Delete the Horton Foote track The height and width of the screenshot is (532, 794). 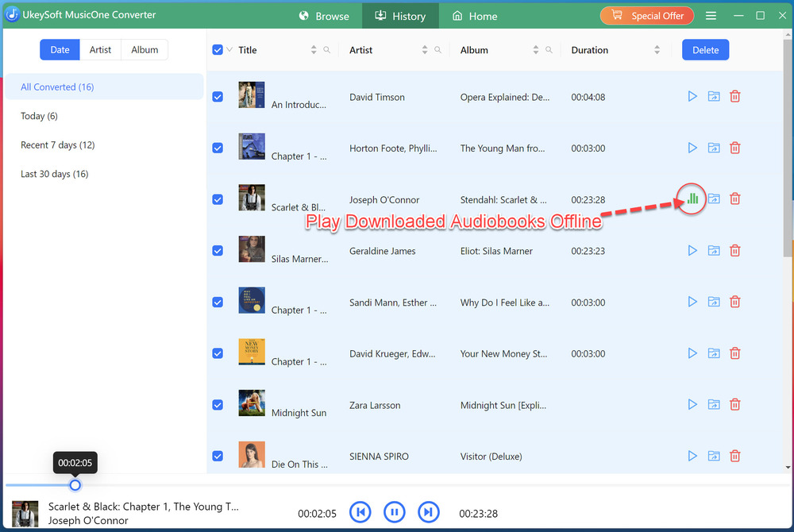[x=734, y=148]
